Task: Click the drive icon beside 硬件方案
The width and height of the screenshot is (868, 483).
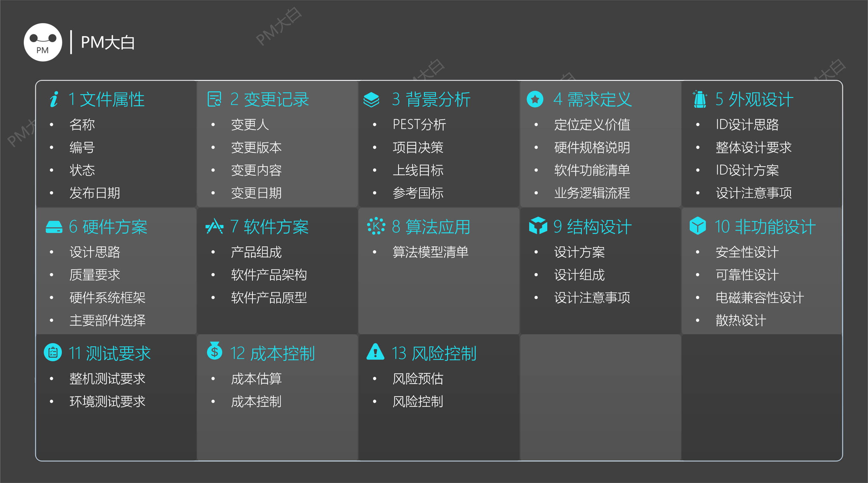Action: point(54,227)
